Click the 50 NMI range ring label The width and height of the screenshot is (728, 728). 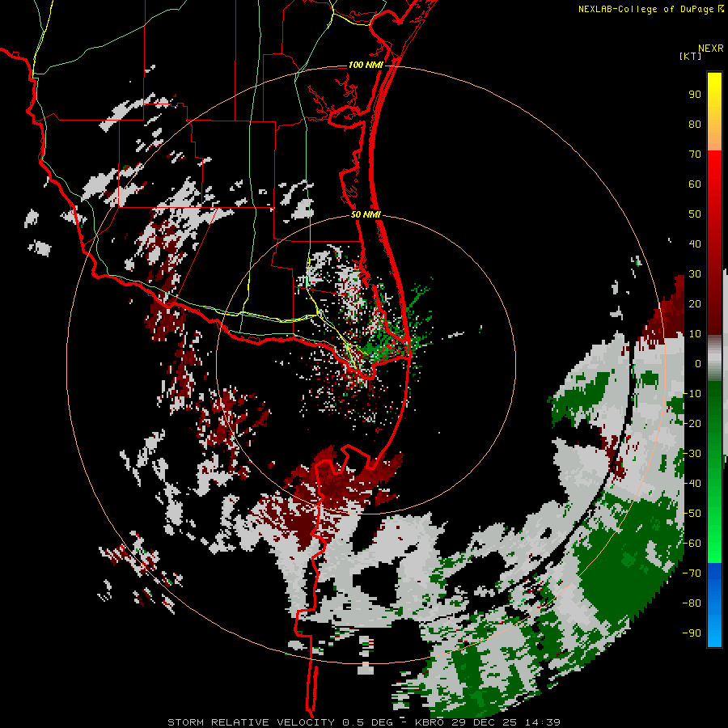coord(366,214)
